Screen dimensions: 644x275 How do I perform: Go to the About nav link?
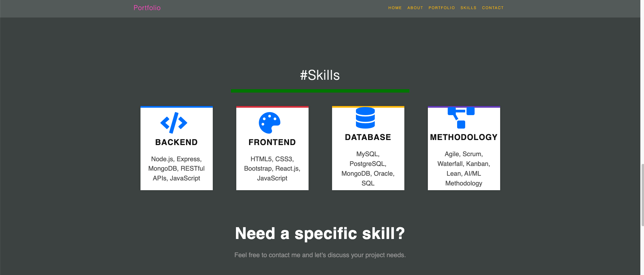click(x=415, y=8)
